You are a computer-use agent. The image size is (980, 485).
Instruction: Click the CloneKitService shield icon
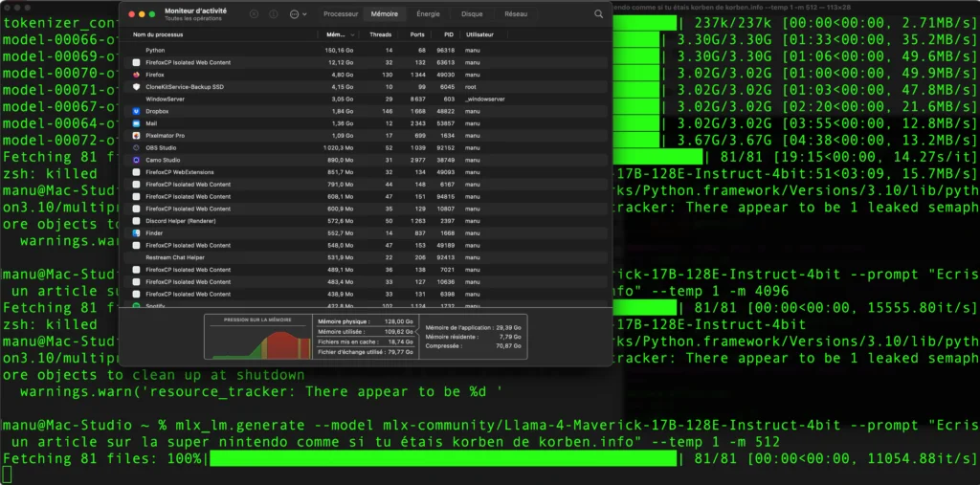pos(136,87)
